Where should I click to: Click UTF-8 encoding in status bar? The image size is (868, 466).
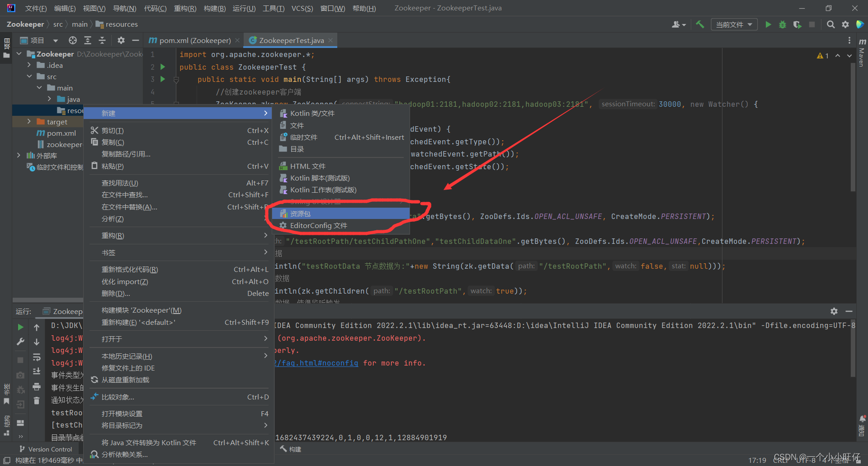tap(806, 460)
